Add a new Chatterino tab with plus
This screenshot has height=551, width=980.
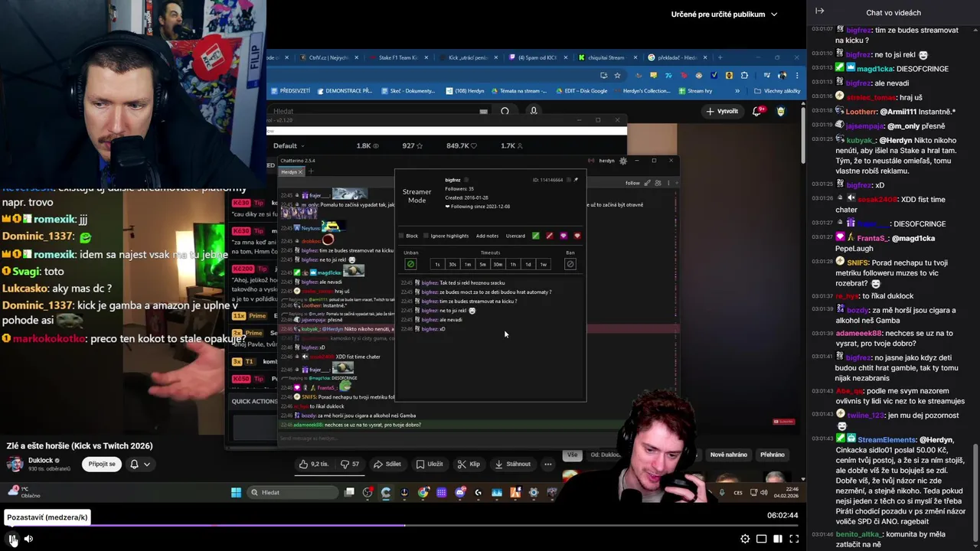point(311,171)
